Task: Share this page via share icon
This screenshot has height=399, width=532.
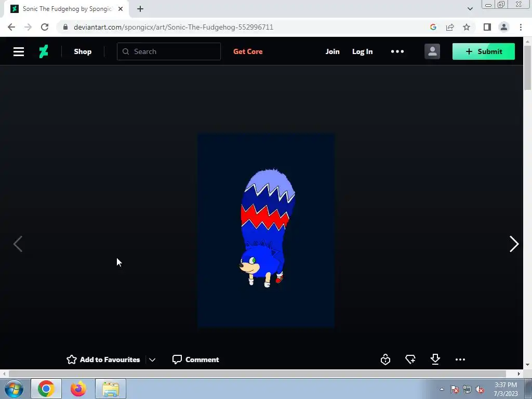Action: (x=450, y=27)
